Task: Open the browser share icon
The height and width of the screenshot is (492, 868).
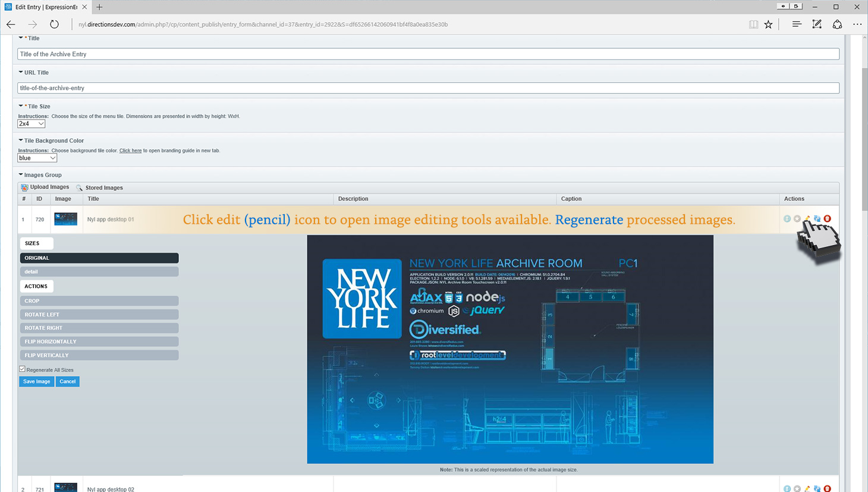Action: 837,24
